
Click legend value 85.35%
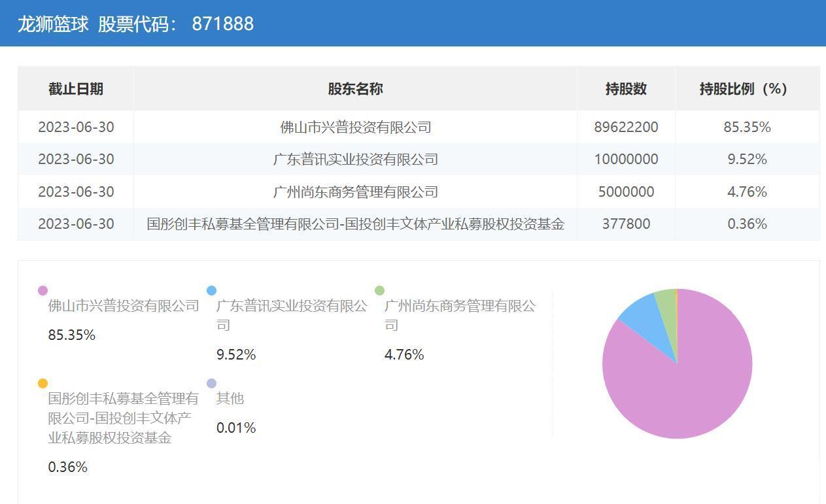pyautogui.click(x=72, y=335)
